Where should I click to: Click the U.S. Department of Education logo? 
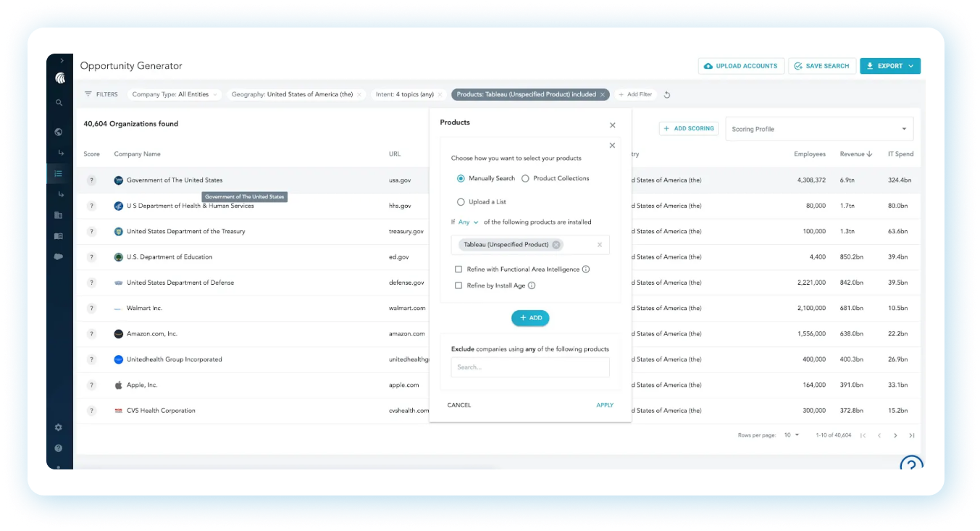click(x=119, y=257)
